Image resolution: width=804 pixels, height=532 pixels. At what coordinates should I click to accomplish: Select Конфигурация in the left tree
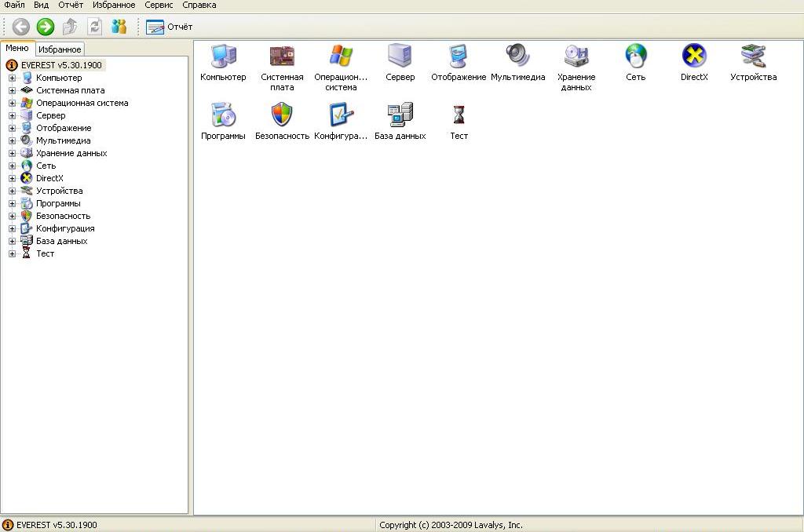65,228
